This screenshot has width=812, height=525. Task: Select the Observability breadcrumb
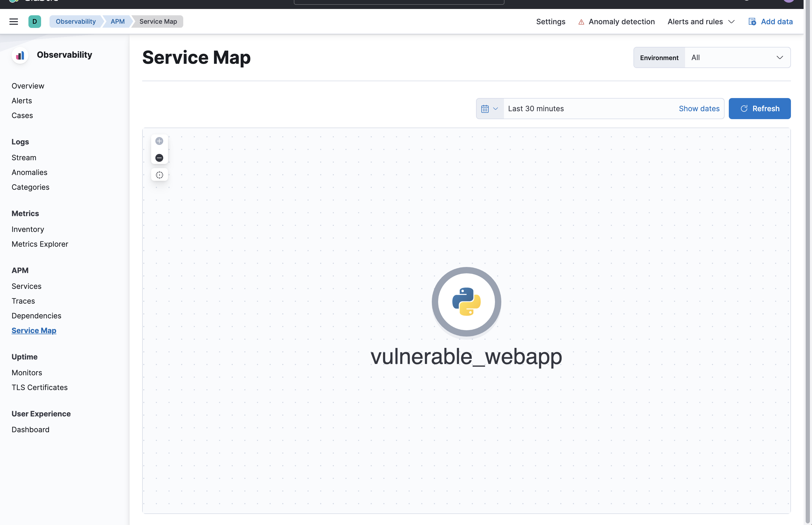click(x=76, y=21)
